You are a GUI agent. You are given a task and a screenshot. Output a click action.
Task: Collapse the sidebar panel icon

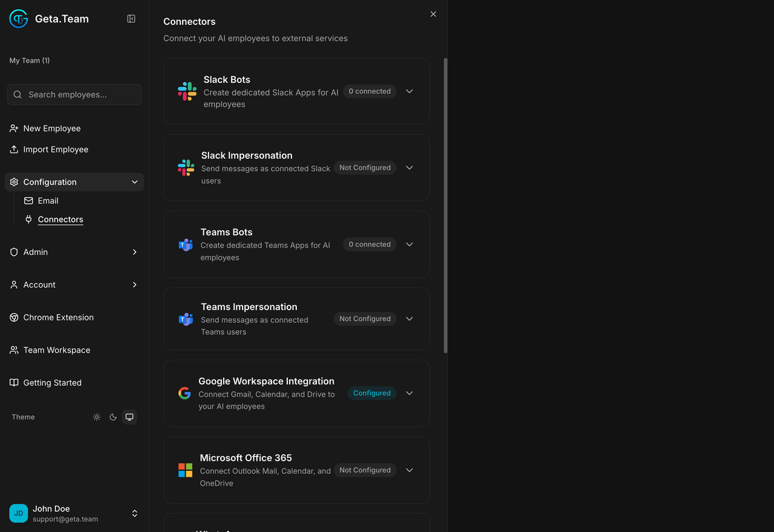(131, 19)
